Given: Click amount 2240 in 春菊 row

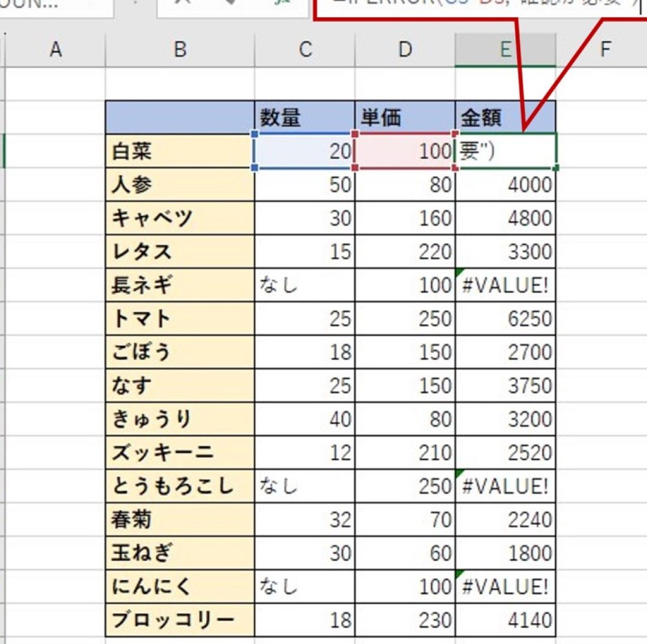Looking at the screenshot, I should tap(506, 519).
